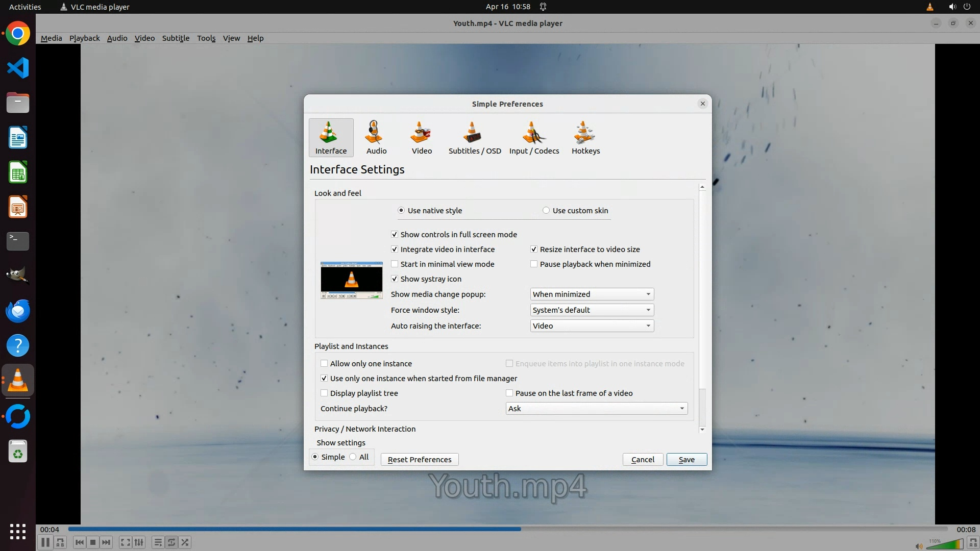The height and width of the screenshot is (551, 980).
Task: Uncheck Show systray icon
Action: pos(395,279)
